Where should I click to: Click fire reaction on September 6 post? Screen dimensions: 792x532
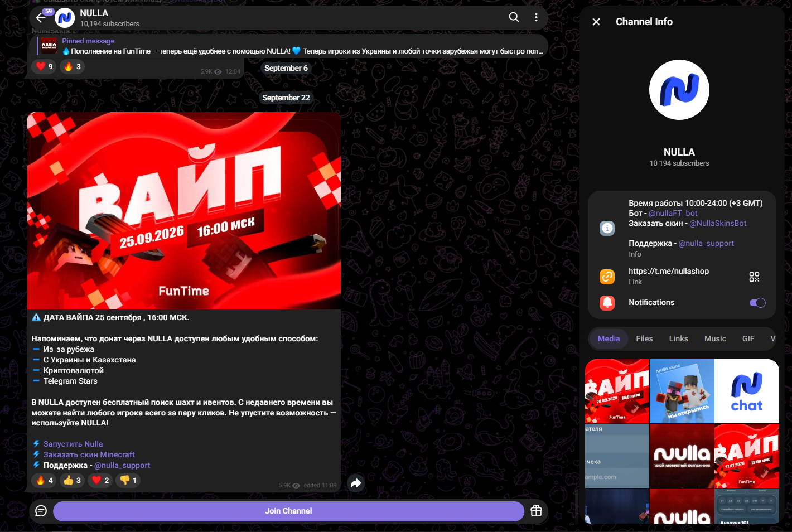[x=72, y=66]
